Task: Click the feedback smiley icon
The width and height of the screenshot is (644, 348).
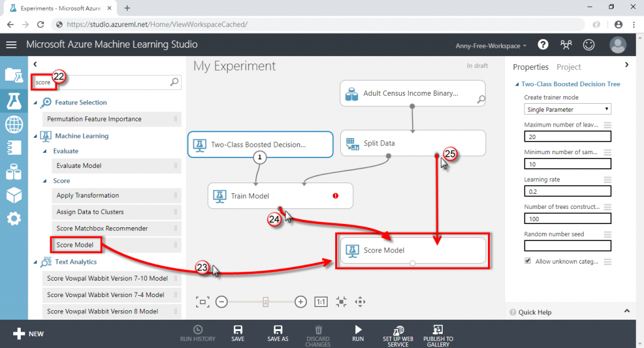Action: click(589, 45)
